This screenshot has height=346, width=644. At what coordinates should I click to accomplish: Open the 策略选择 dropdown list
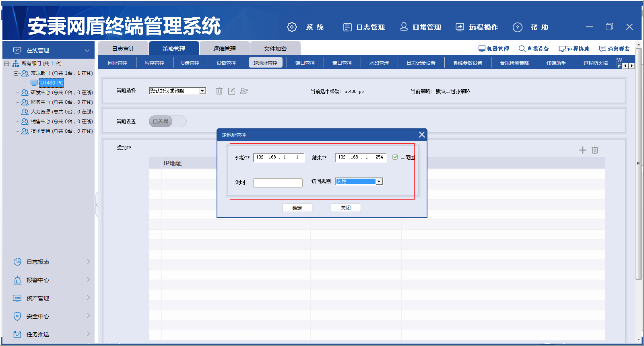pos(202,91)
